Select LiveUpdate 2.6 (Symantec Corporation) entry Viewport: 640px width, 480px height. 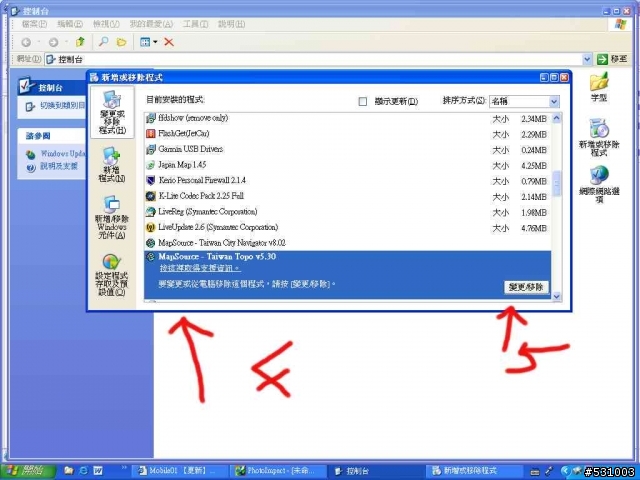point(347,227)
